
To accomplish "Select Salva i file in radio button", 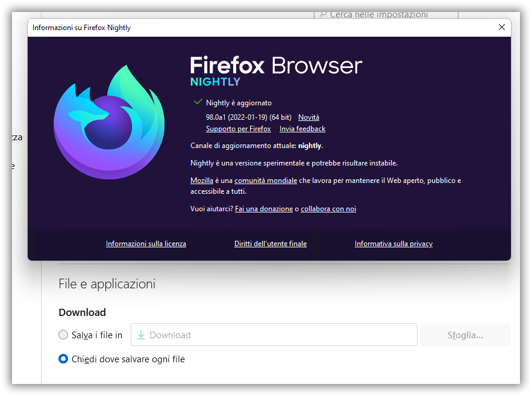I will pos(63,335).
